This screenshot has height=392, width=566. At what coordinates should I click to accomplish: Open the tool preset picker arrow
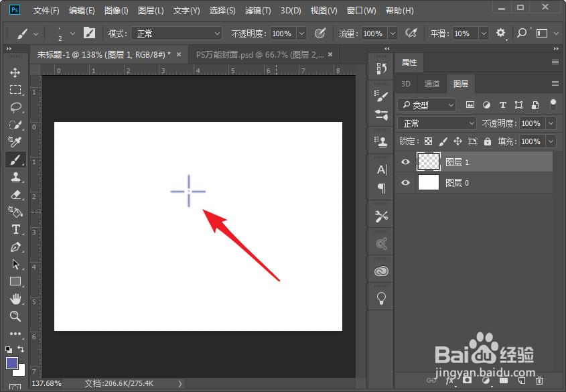(36, 34)
